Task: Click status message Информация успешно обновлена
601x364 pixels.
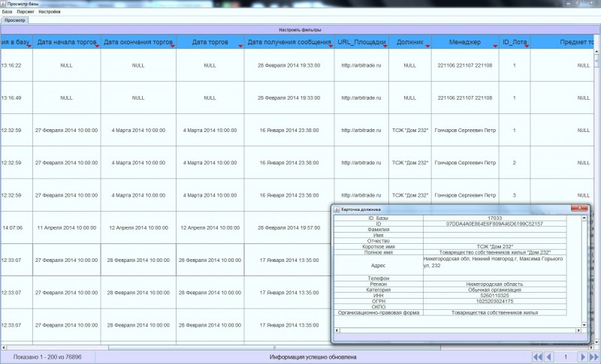Action: [x=313, y=357]
